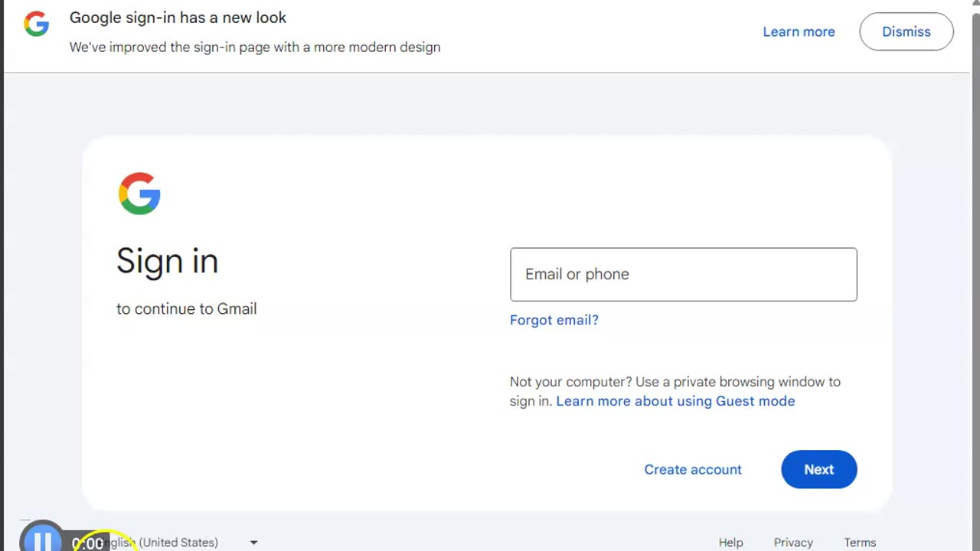Open the Privacy footer link

[x=793, y=542]
